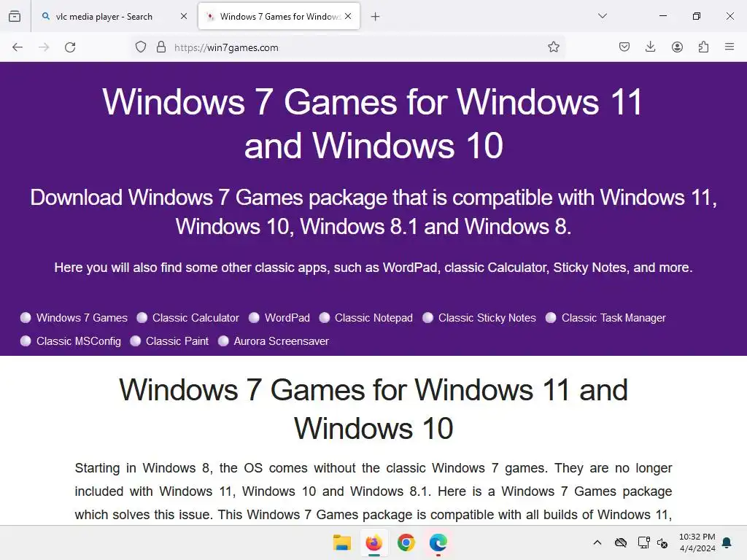Launch Google Chrome from the taskbar

pyautogui.click(x=406, y=542)
